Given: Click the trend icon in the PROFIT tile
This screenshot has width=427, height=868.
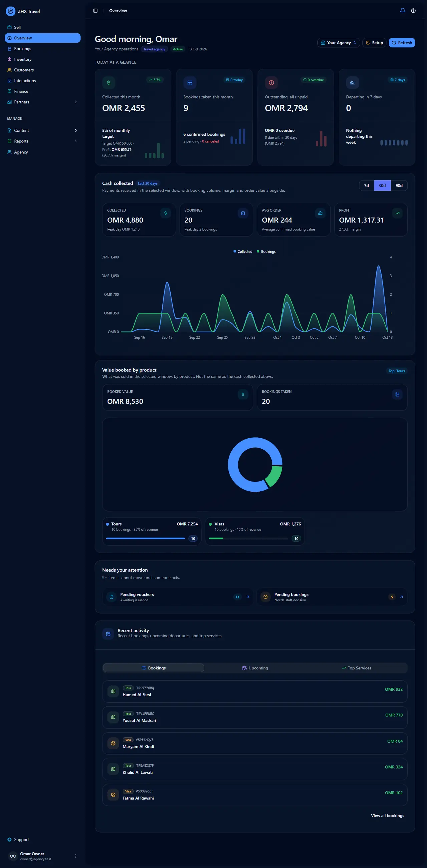Looking at the screenshot, I should pos(397,213).
